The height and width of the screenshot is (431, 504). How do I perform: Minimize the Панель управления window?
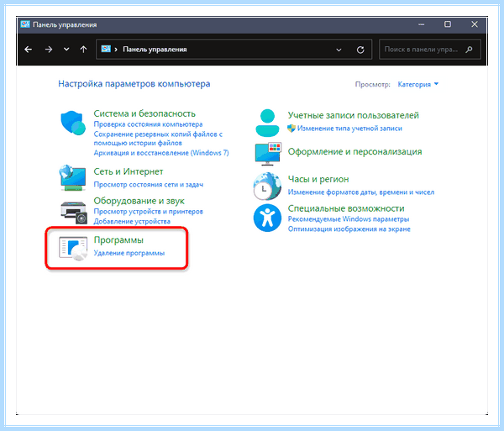(x=422, y=24)
